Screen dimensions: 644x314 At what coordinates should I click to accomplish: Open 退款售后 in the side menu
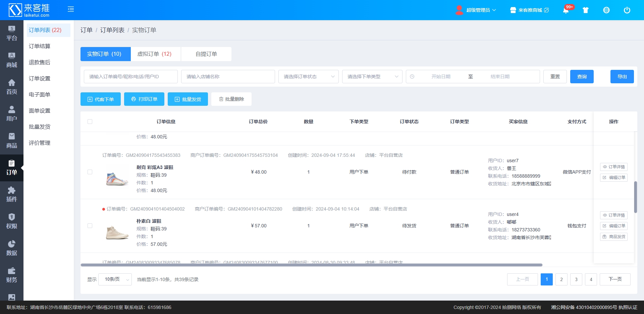click(x=40, y=62)
